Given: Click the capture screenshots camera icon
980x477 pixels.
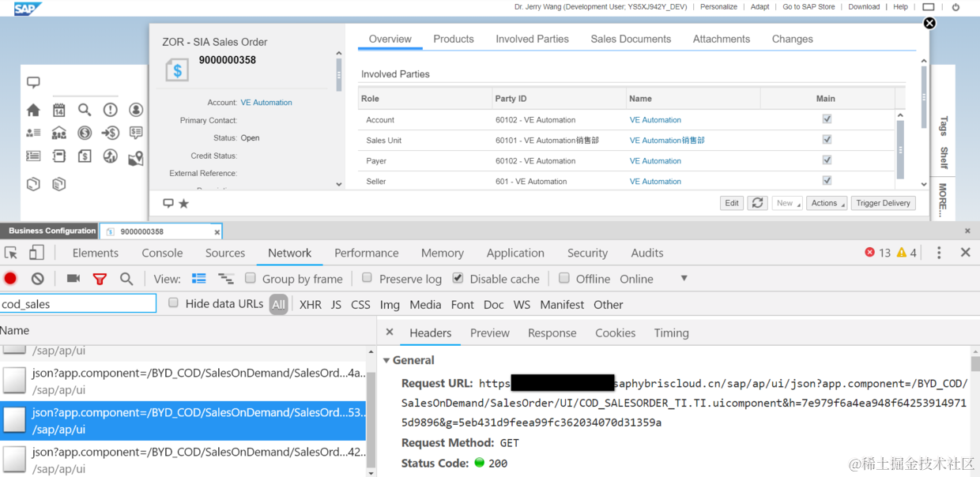Looking at the screenshot, I should click(73, 279).
